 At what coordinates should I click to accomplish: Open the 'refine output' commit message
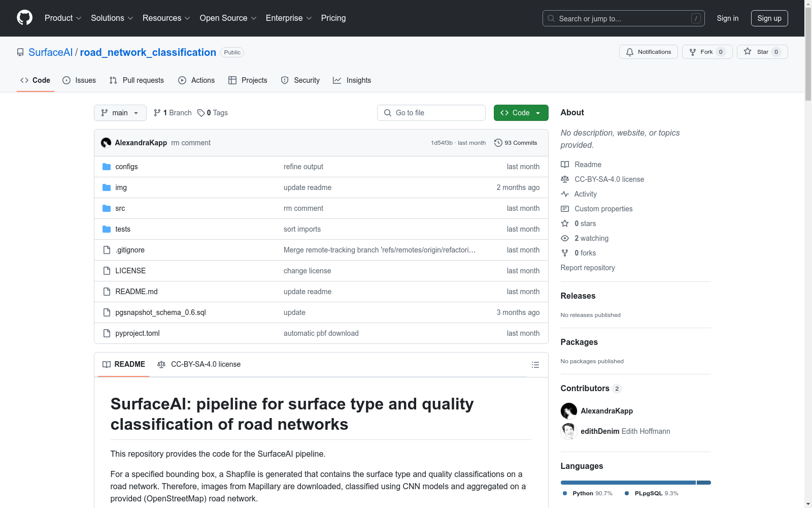[303, 167]
